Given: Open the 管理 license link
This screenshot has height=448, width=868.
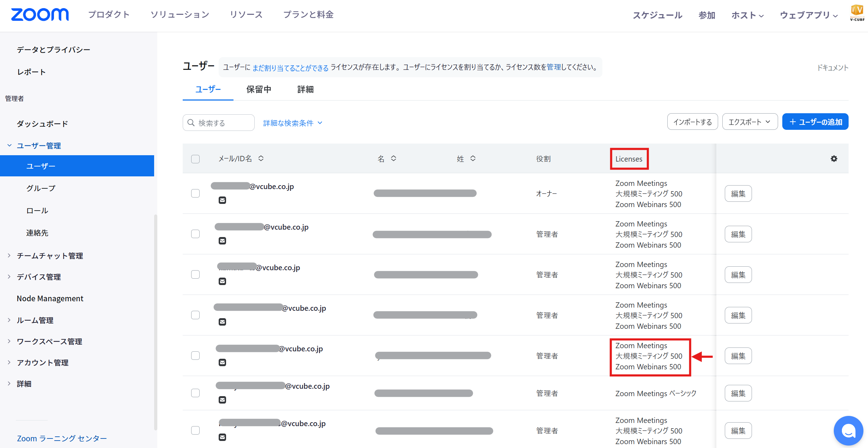Looking at the screenshot, I should coord(554,67).
